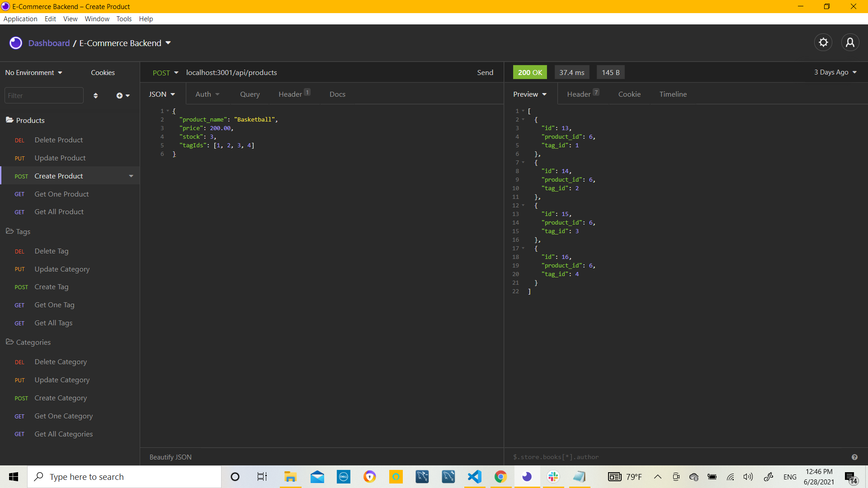Viewport: 868px width, 488px height.
Task: Open the account icon in the top bar
Action: click(x=850, y=42)
